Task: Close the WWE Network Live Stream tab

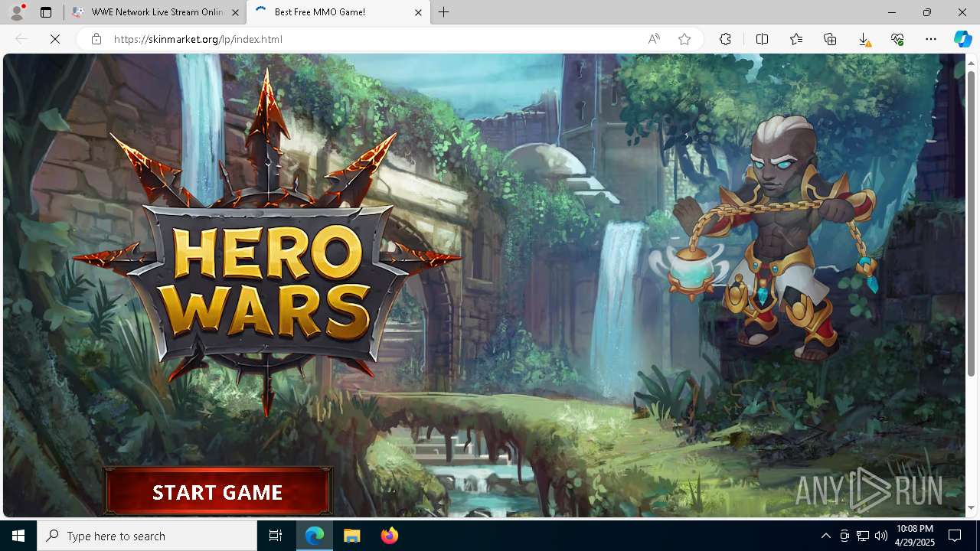Action: [x=235, y=12]
